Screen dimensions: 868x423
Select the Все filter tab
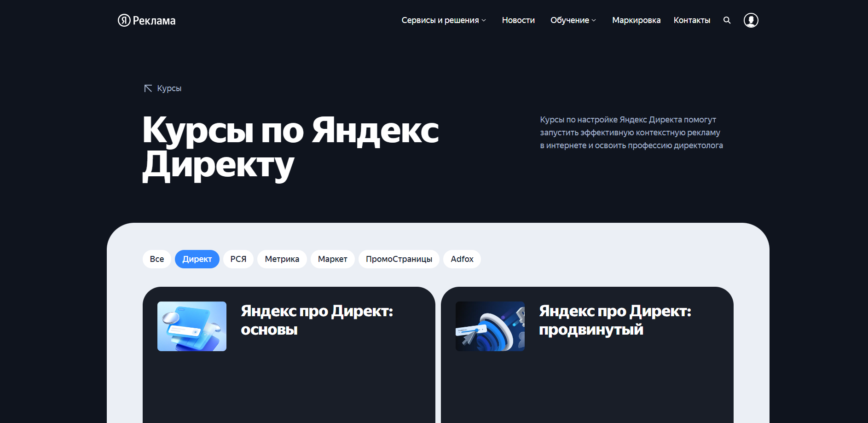tap(157, 259)
